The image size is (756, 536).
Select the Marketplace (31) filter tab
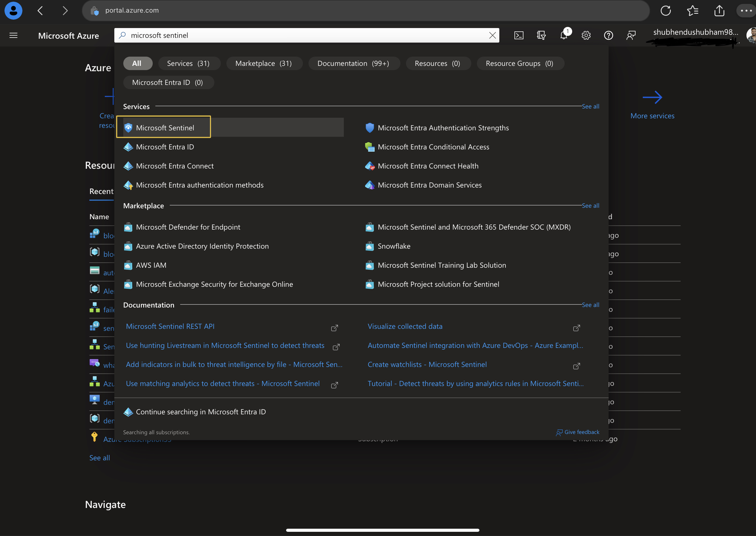coord(264,63)
